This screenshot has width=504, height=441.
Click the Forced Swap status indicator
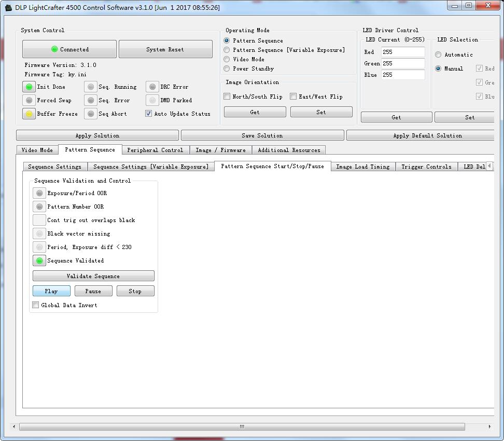click(29, 100)
